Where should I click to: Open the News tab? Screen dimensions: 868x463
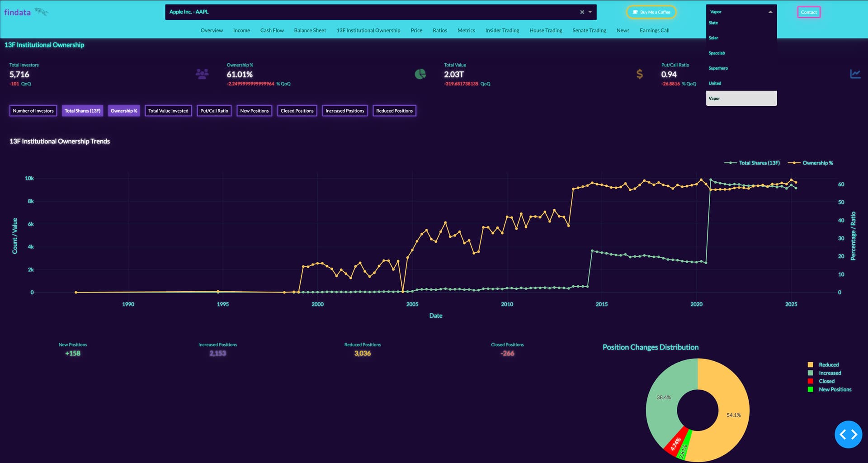coord(623,30)
